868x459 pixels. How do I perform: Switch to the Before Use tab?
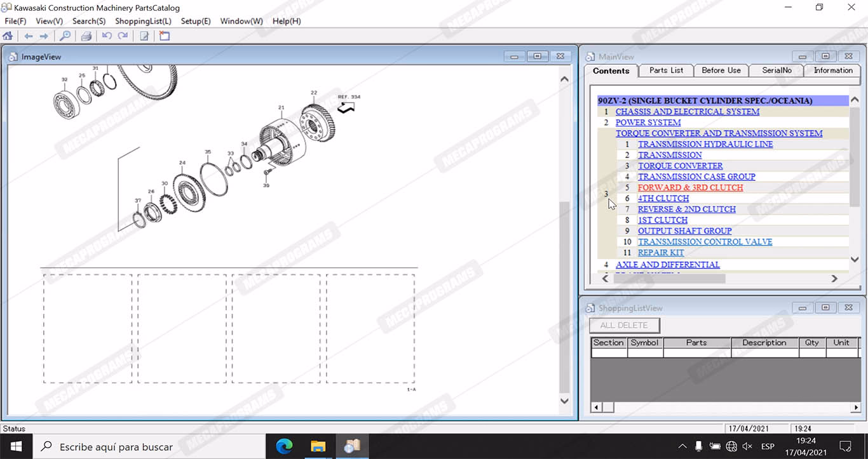pos(721,70)
